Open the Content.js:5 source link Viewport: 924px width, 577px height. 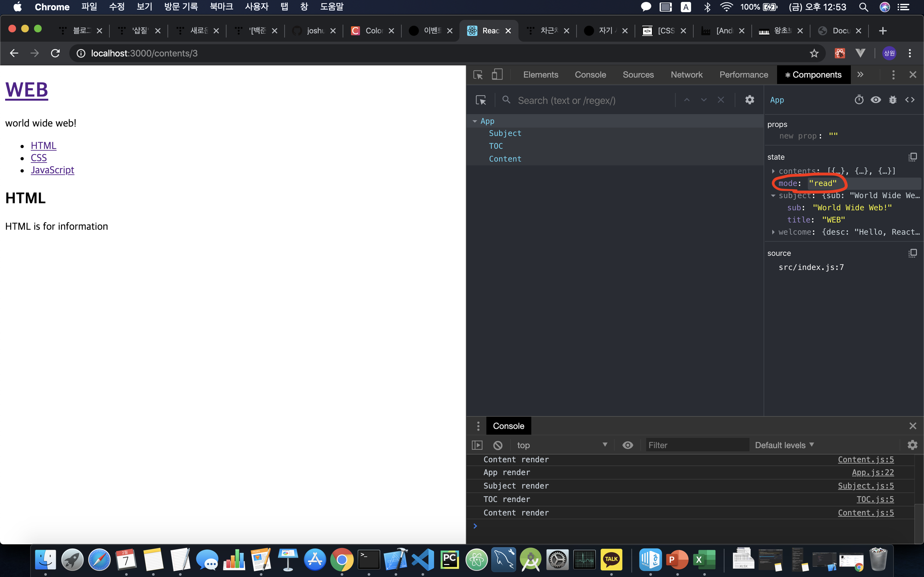[x=866, y=513]
